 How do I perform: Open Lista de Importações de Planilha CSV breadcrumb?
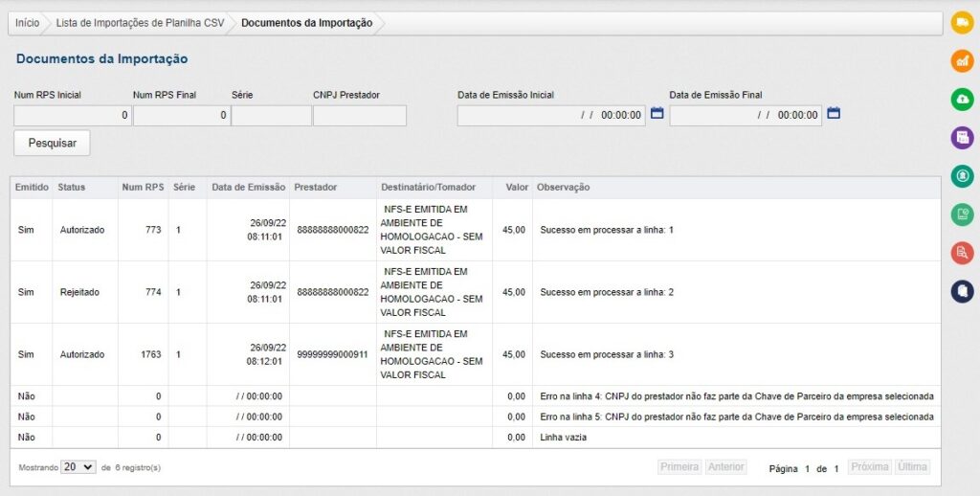point(140,23)
